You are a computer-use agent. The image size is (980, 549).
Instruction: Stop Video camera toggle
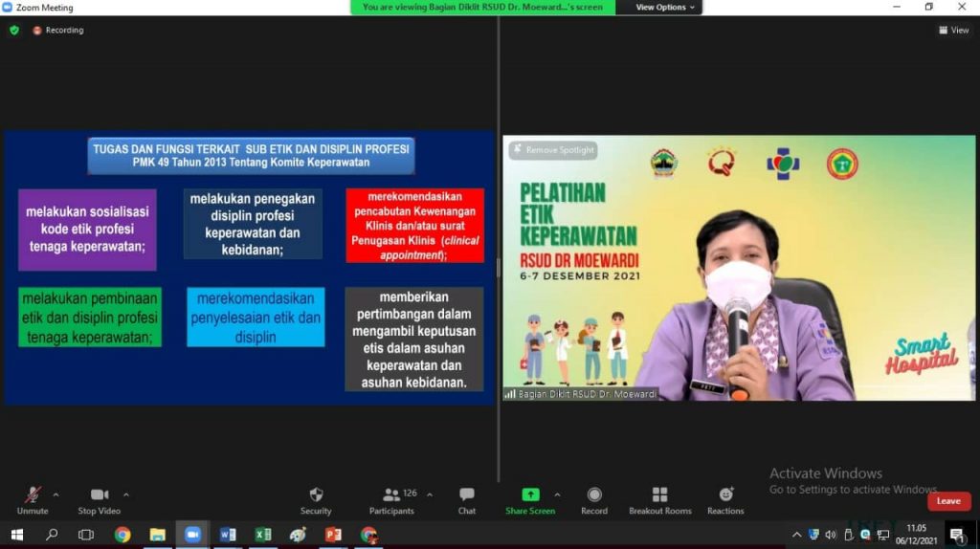tap(99, 501)
